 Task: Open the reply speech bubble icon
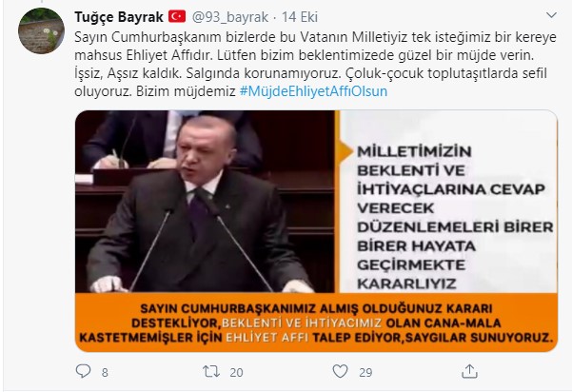click(x=83, y=371)
